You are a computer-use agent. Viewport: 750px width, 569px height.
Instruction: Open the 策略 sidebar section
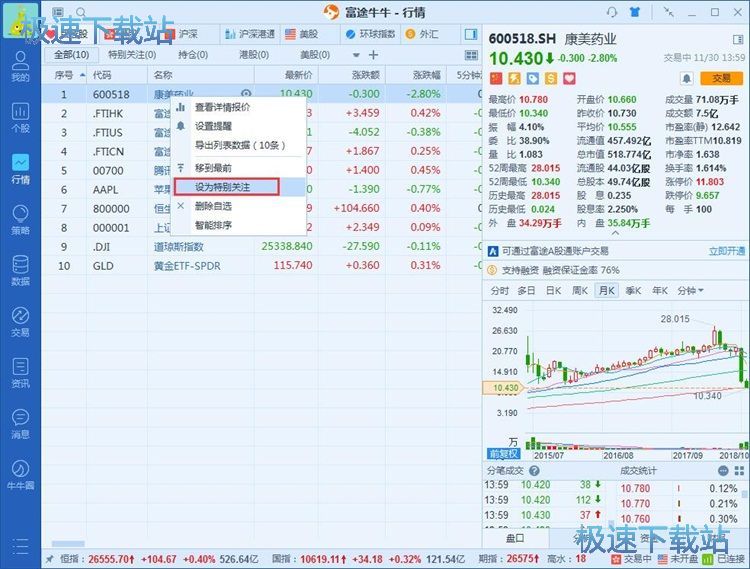(20, 220)
